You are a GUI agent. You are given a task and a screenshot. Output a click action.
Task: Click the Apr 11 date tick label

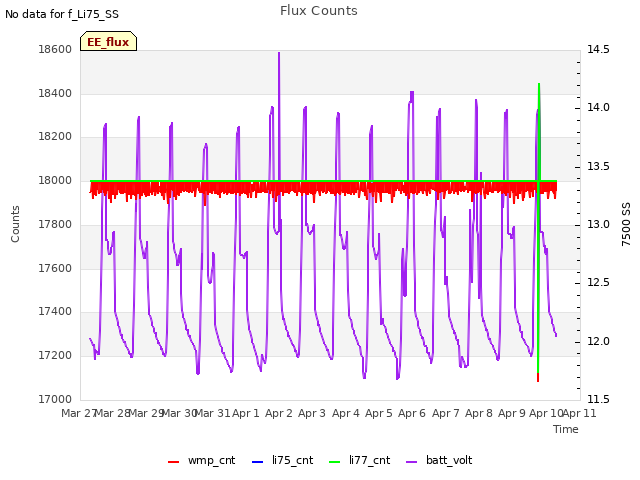point(580,413)
